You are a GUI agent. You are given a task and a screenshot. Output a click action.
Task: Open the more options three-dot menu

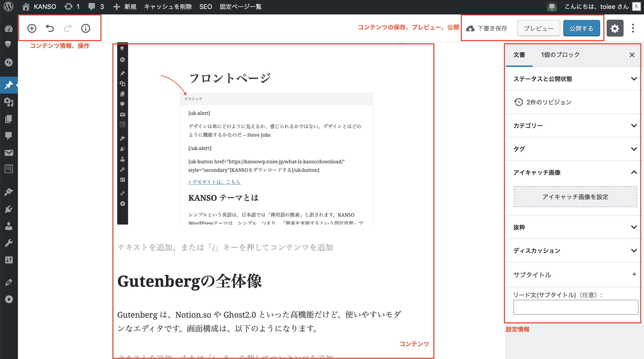[633, 28]
